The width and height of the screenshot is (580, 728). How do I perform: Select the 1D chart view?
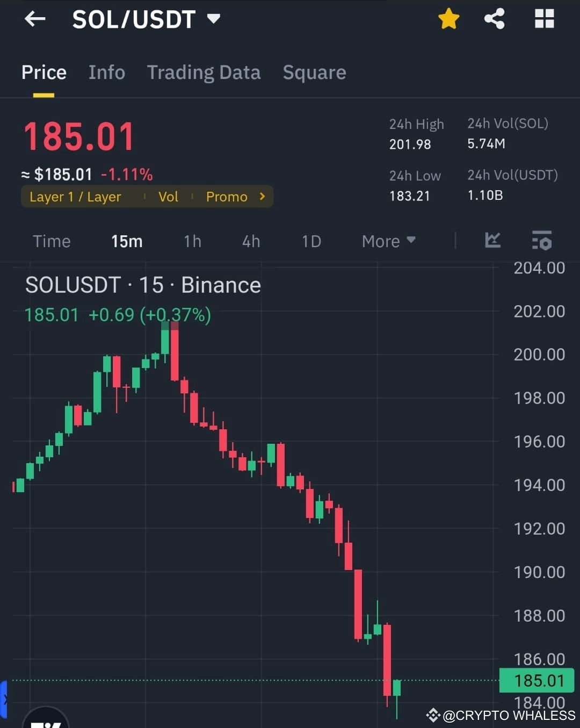(310, 241)
